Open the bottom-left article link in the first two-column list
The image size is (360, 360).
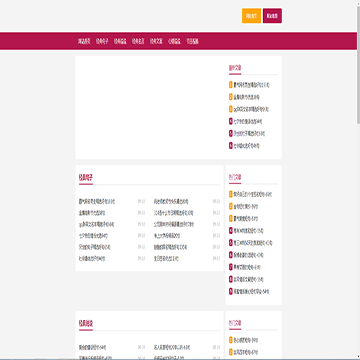click(92, 259)
